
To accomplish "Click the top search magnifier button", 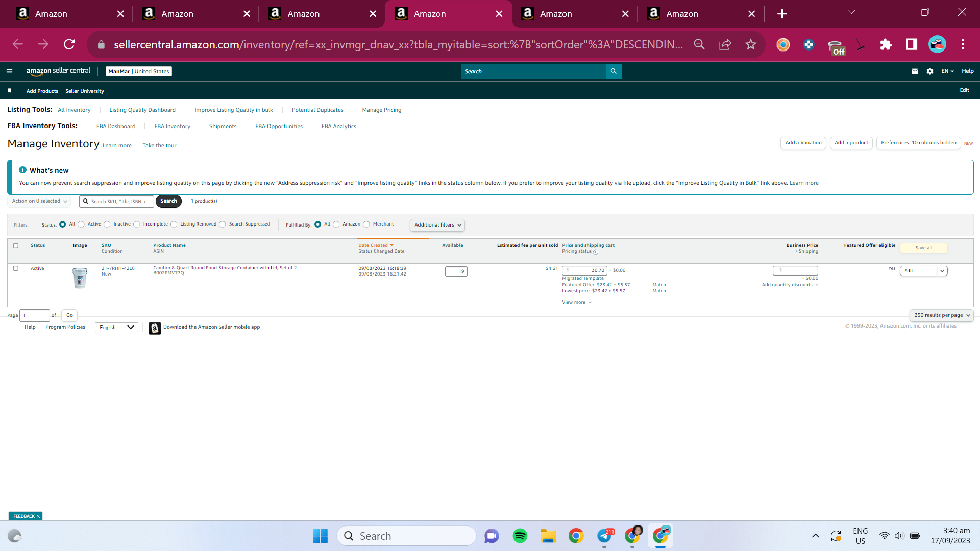I will [x=614, y=71].
